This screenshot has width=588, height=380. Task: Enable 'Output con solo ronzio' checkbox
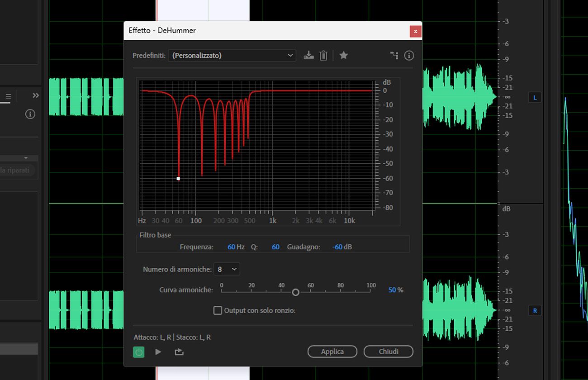coord(218,310)
